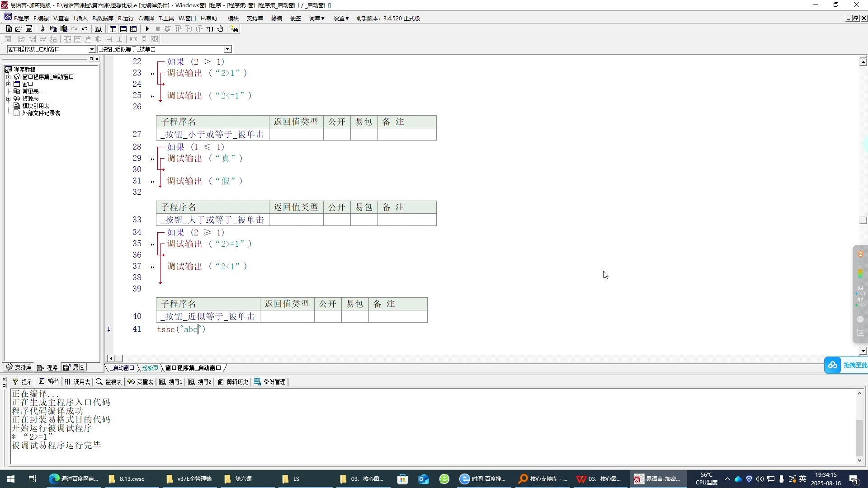Open the 监视表 output tab
868x488 pixels.
point(109,382)
